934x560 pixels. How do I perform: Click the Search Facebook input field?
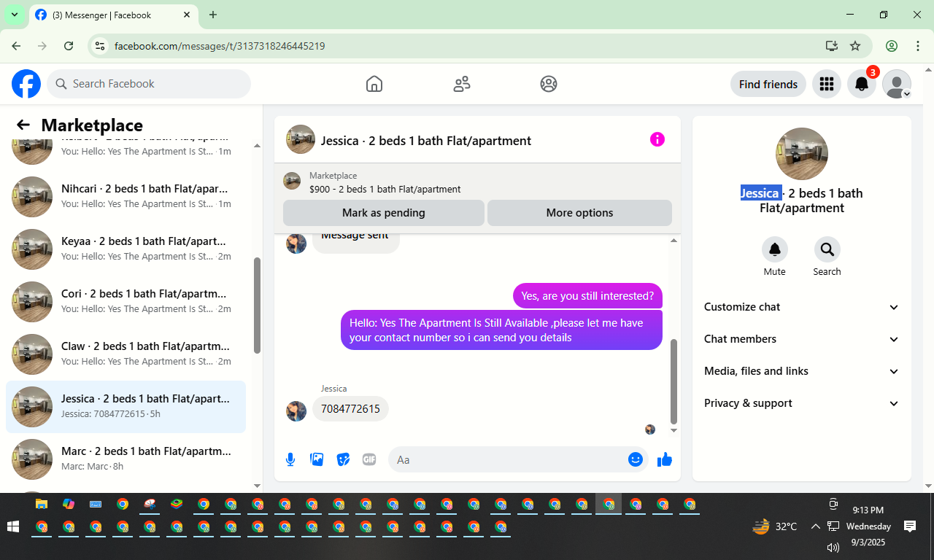[149, 84]
